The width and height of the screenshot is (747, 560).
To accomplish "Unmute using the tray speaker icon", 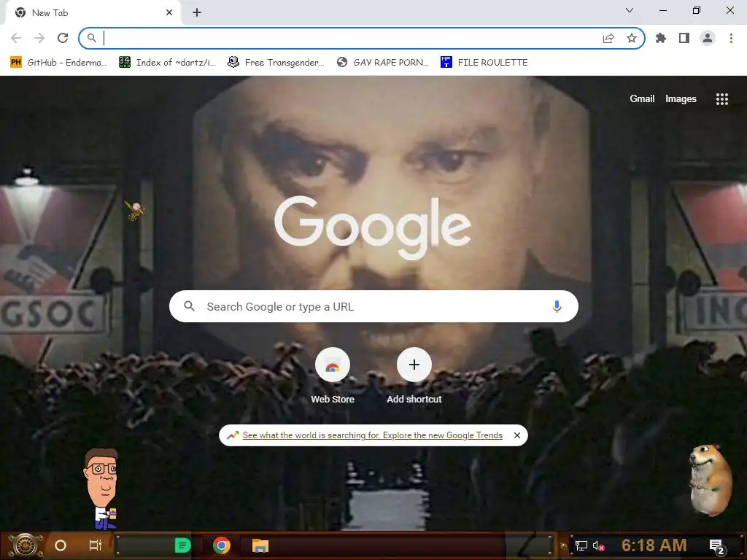I will click(x=599, y=545).
